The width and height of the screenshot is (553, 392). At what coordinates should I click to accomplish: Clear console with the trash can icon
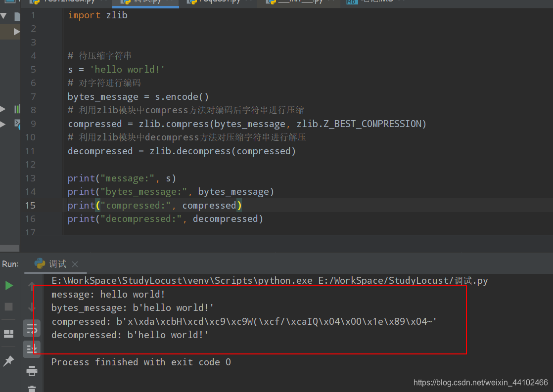point(32,389)
